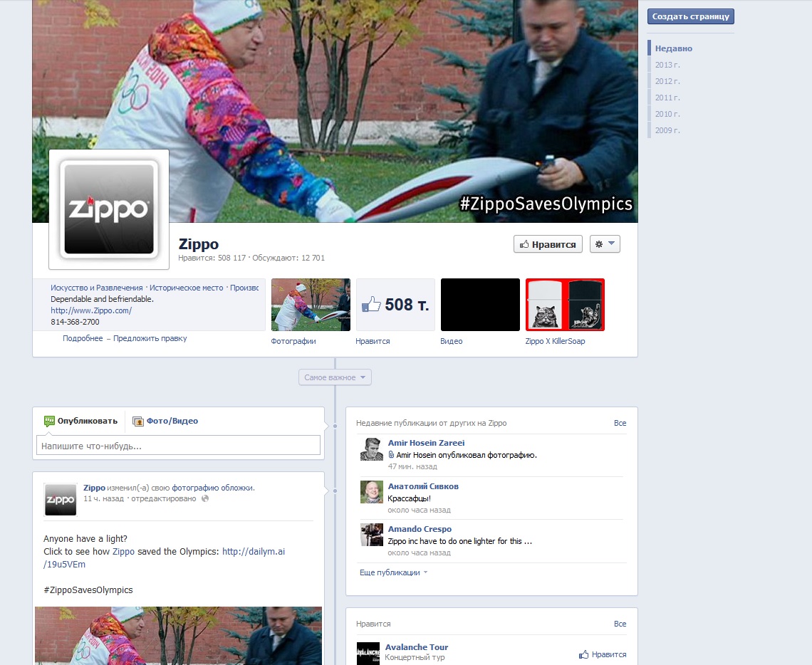Viewport: 812px width, 665px height.
Task: Click the paperclip icon in Amir Hosein's post
Action: click(391, 455)
